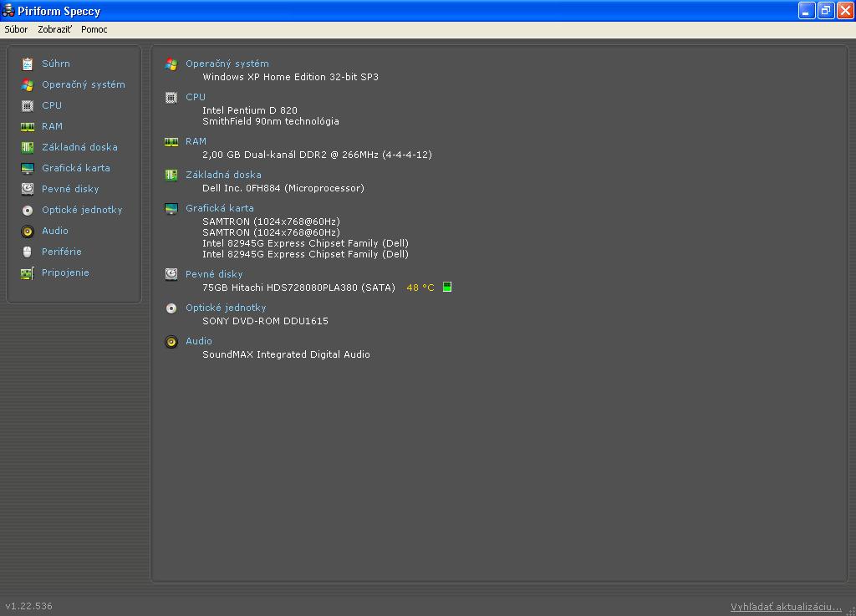Click the Intel Pentium D 820 text
This screenshot has width=856, height=616.
coord(250,110)
